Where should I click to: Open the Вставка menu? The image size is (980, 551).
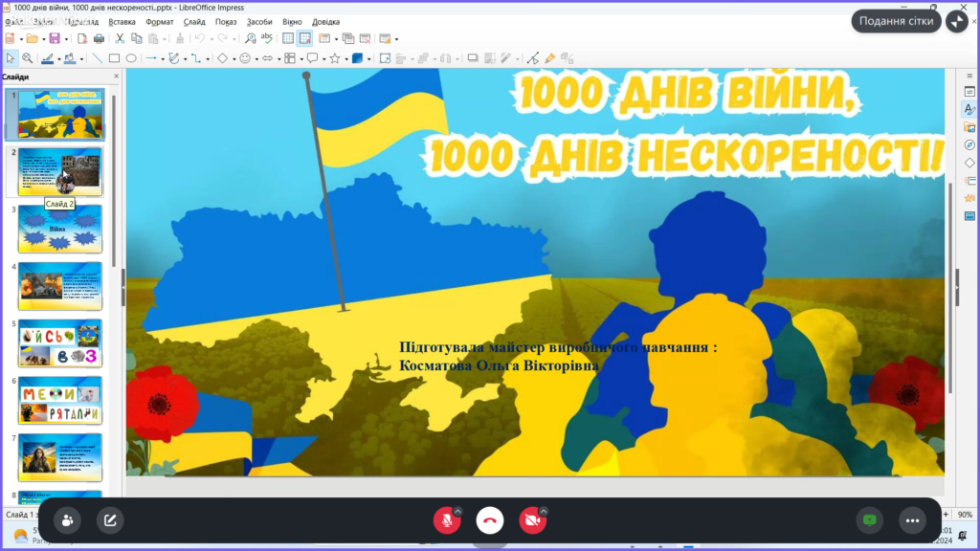122,21
